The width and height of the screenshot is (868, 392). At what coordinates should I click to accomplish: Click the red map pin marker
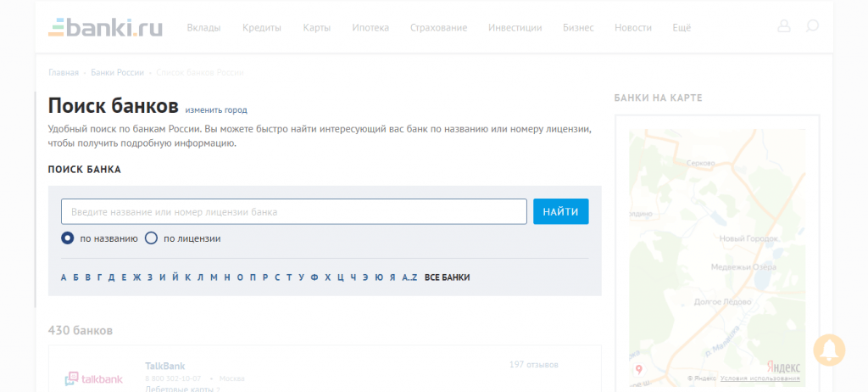coord(638,370)
